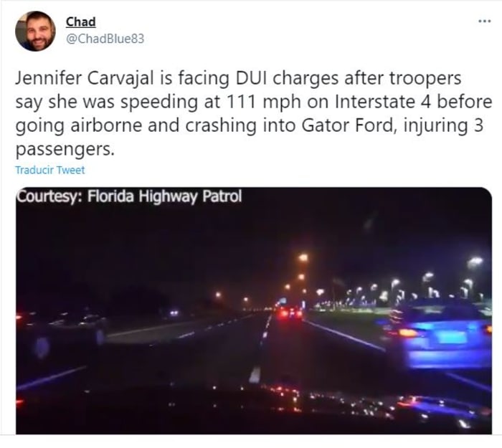Click the blue-lit car in the video
Viewport: 502px width, 448px height.
click(440, 335)
